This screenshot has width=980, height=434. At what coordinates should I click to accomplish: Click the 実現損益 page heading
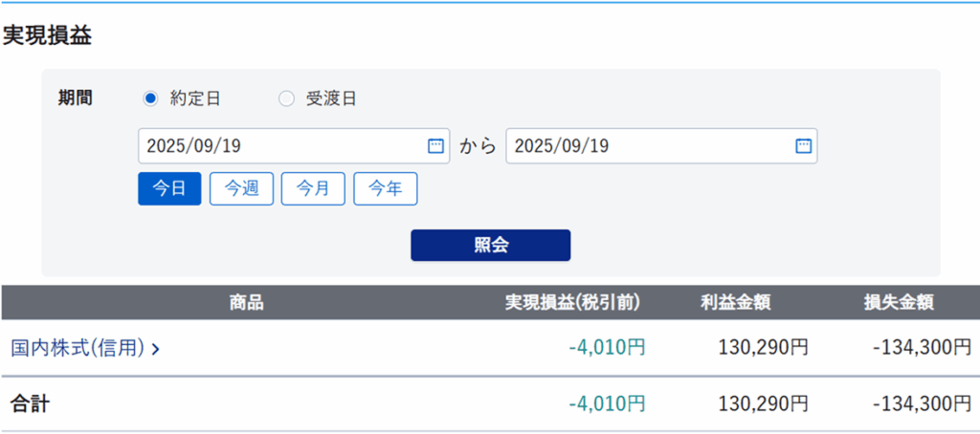[x=46, y=35]
